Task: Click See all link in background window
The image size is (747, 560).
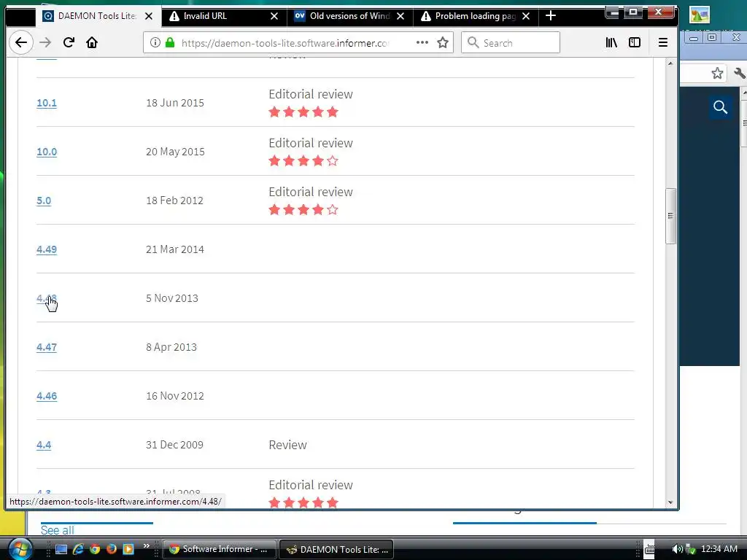Action: [x=57, y=530]
